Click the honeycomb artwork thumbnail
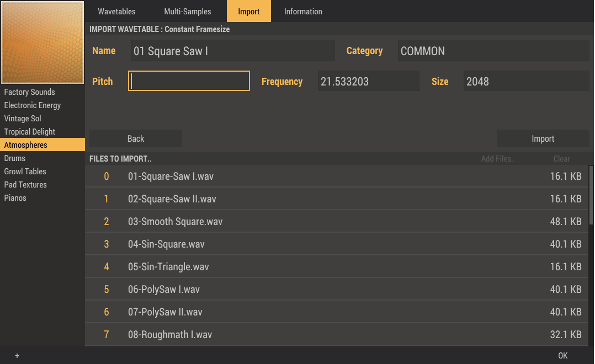This screenshot has width=595, height=364. [x=42, y=42]
